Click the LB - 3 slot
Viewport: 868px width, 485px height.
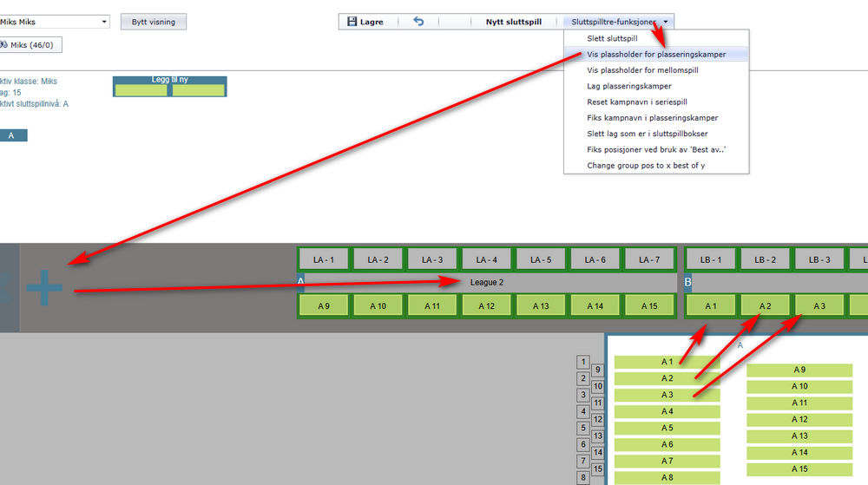tap(819, 259)
